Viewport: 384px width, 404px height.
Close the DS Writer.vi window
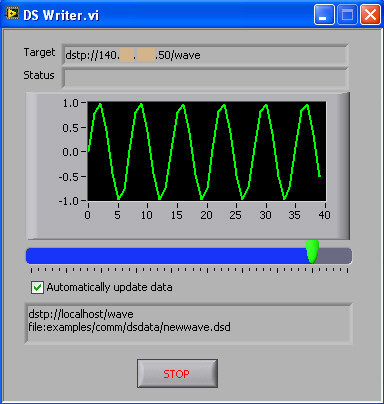[x=370, y=15]
